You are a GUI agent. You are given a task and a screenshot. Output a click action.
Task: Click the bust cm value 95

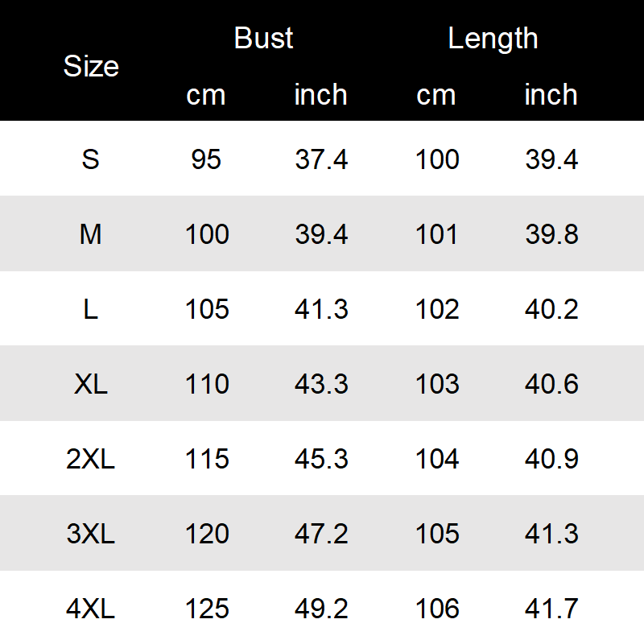coord(206,159)
